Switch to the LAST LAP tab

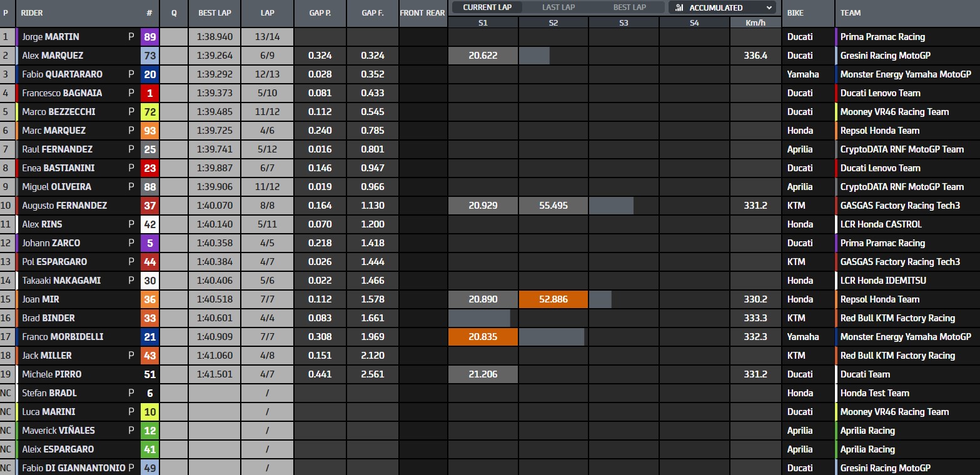click(558, 7)
